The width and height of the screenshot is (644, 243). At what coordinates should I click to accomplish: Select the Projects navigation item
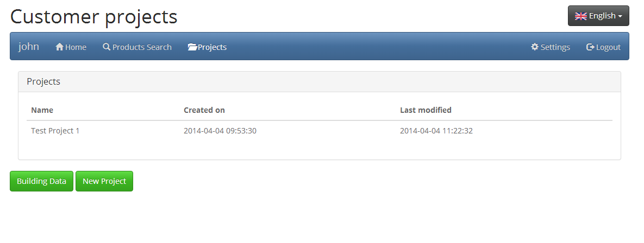(x=207, y=47)
